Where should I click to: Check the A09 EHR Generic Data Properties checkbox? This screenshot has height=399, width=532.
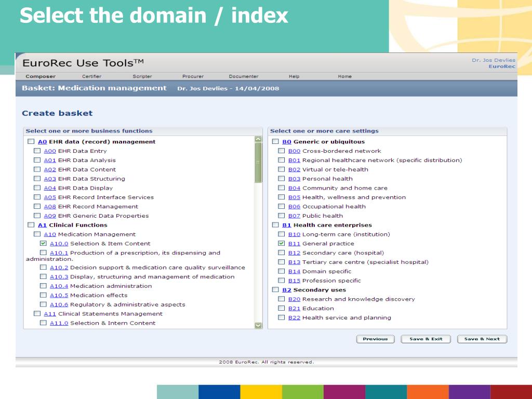click(x=37, y=216)
